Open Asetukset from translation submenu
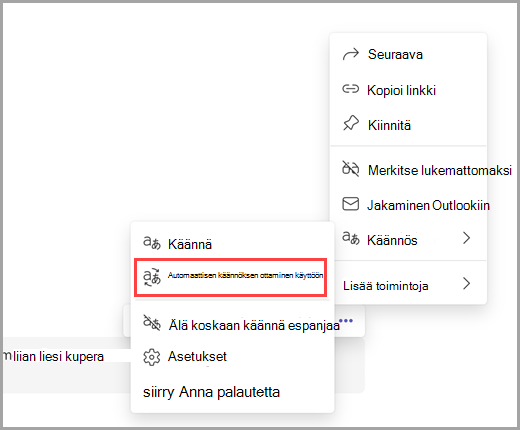 pyautogui.click(x=232, y=357)
